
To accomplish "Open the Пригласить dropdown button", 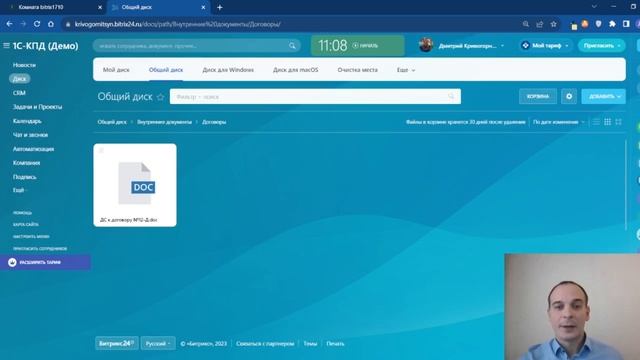I will coord(602,46).
